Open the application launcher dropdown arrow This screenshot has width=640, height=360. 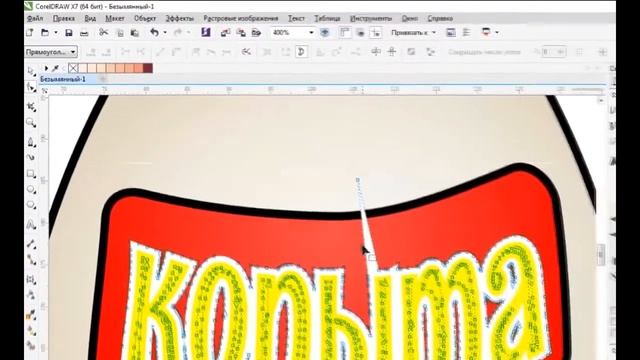[497, 33]
